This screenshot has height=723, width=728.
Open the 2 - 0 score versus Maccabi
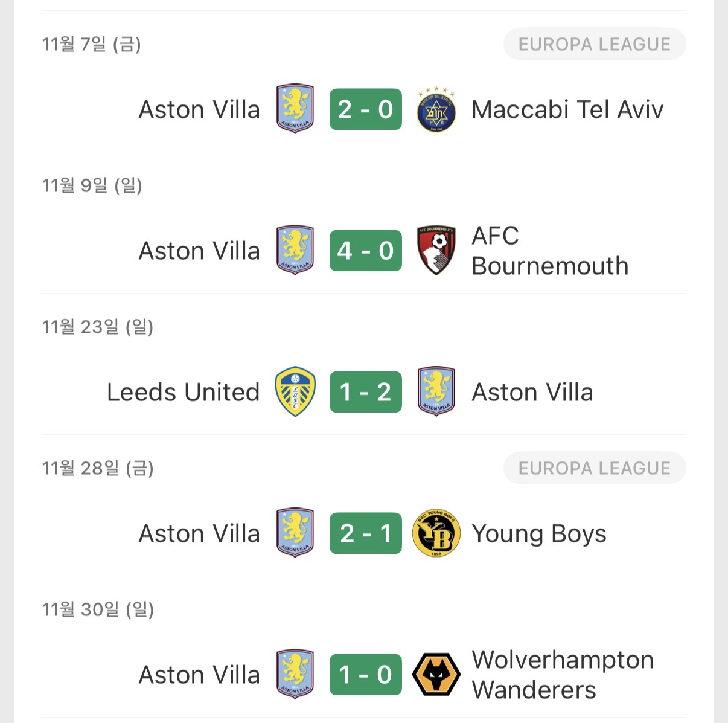365,109
